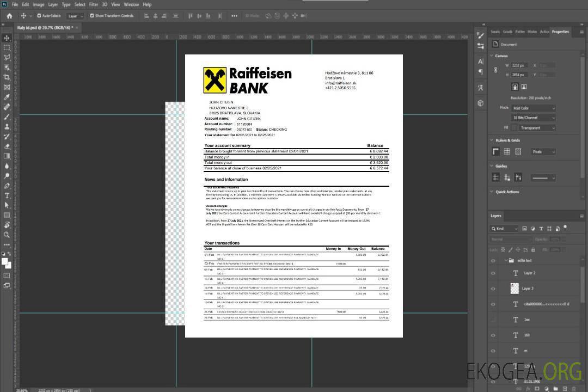The height and width of the screenshot is (392, 588).
Task: Toggle visibility of the 'm' text layer
Action: [x=493, y=351]
